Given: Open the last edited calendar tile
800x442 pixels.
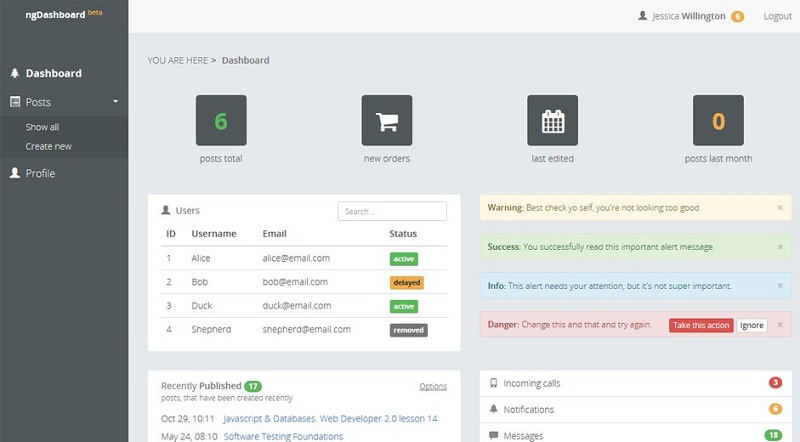Looking at the screenshot, I should pyautogui.click(x=553, y=120).
